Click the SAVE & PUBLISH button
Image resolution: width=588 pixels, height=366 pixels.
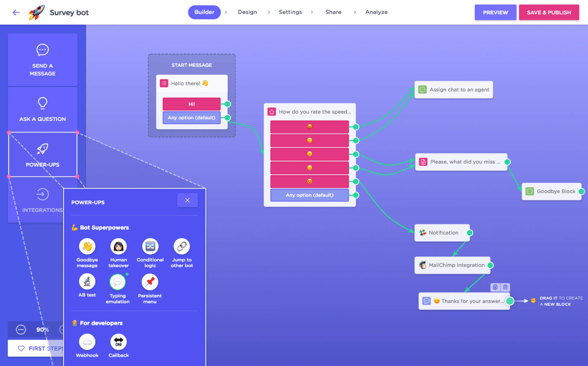click(x=549, y=12)
